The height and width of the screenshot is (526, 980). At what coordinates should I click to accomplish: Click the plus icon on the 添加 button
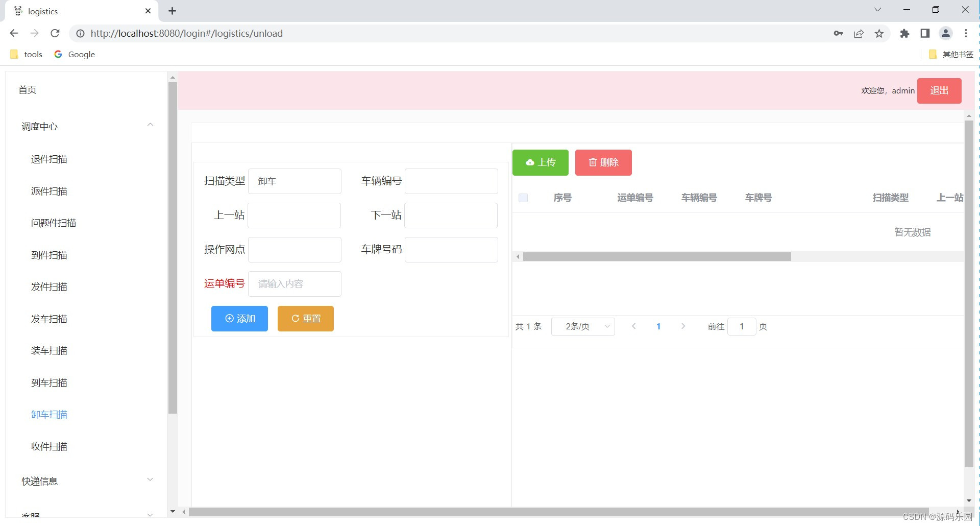[229, 318]
